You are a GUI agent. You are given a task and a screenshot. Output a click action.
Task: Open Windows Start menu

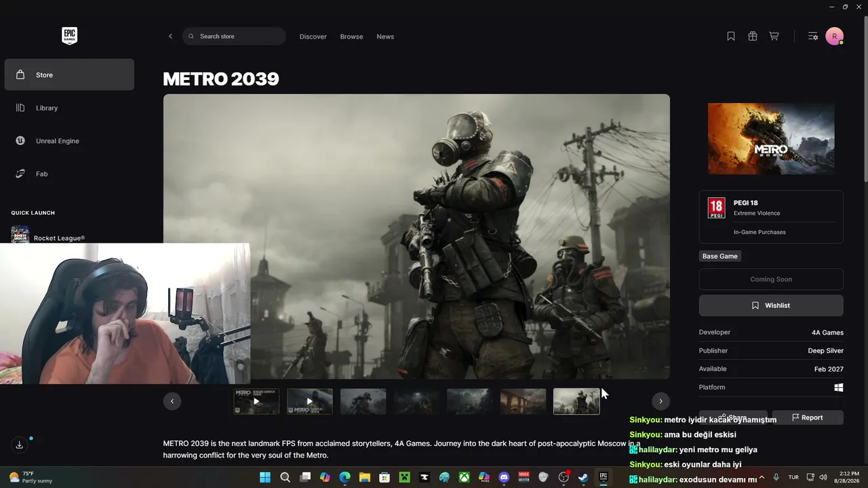tap(265, 477)
